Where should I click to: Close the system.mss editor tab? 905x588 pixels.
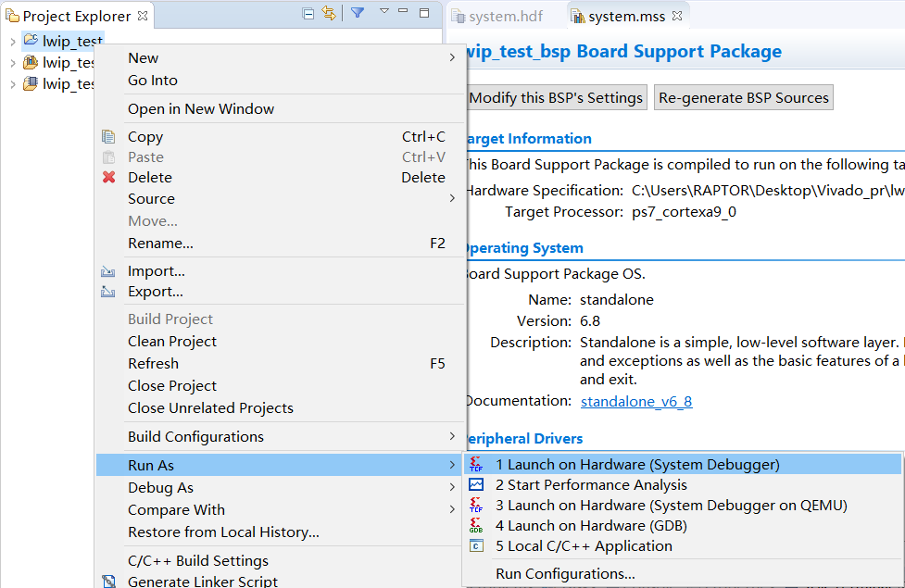coord(678,16)
